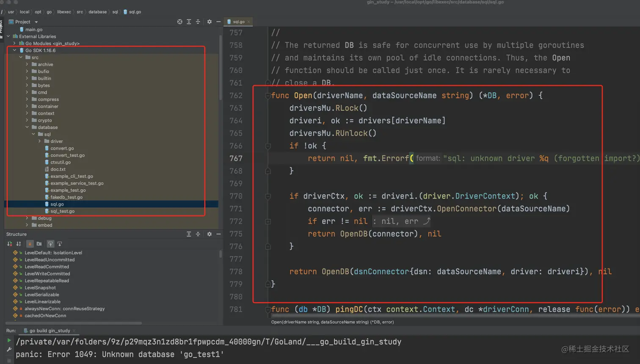This screenshot has height=364, width=640.
Task: Open main.go in the project tree
Action: (x=34, y=30)
